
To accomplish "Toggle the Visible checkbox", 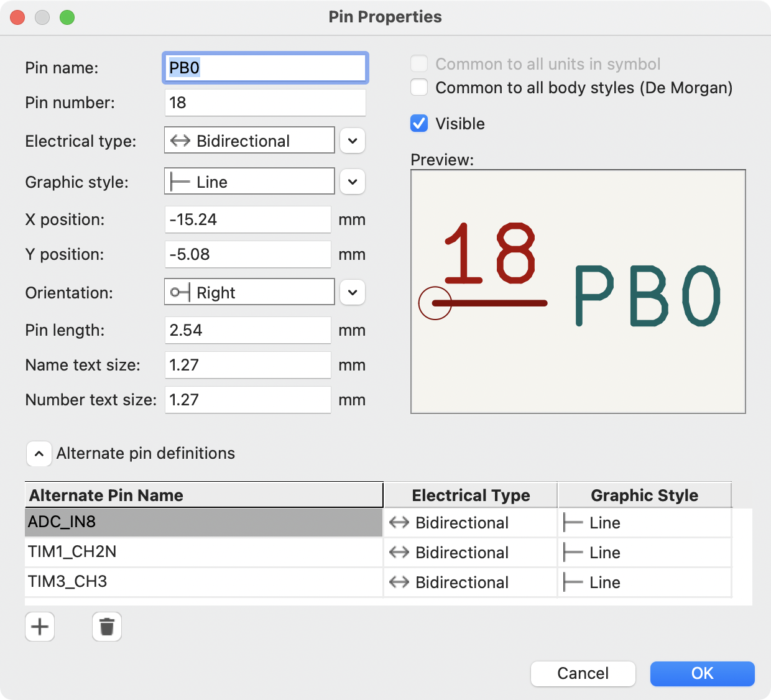I will (x=419, y=124).
